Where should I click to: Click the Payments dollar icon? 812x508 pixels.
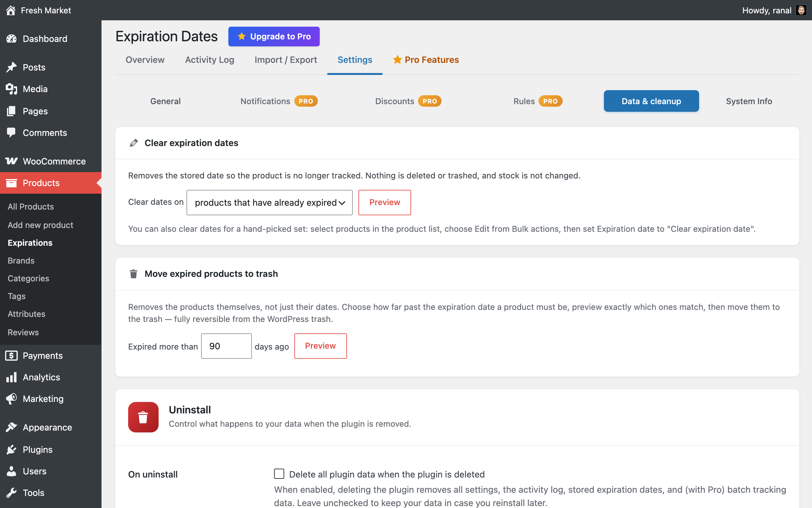(11, 356)
